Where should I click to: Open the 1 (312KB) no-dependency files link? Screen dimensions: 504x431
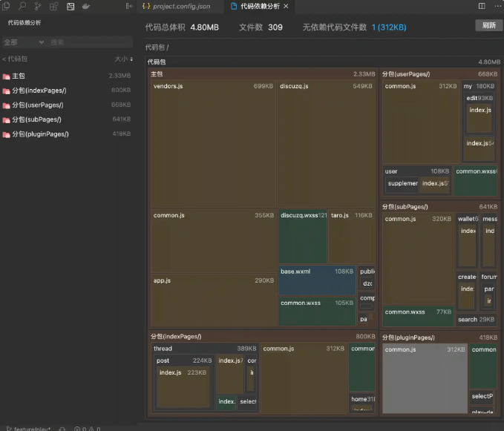click(389, 27)
